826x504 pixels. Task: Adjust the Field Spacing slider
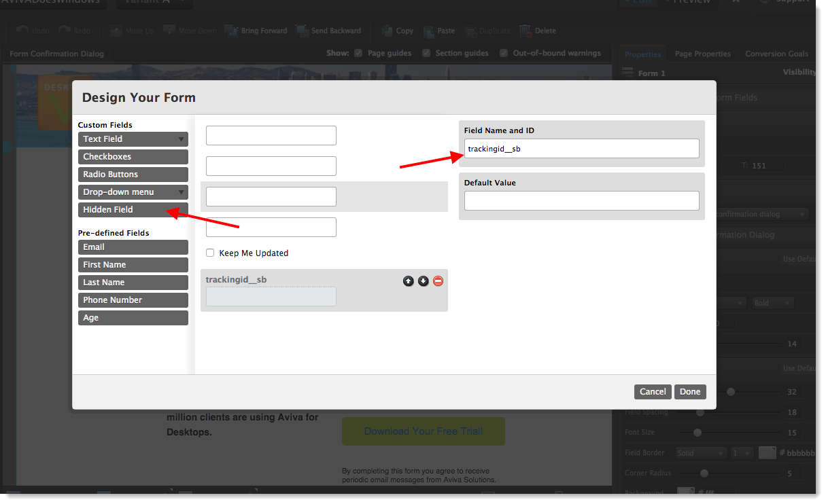(700, 412)
